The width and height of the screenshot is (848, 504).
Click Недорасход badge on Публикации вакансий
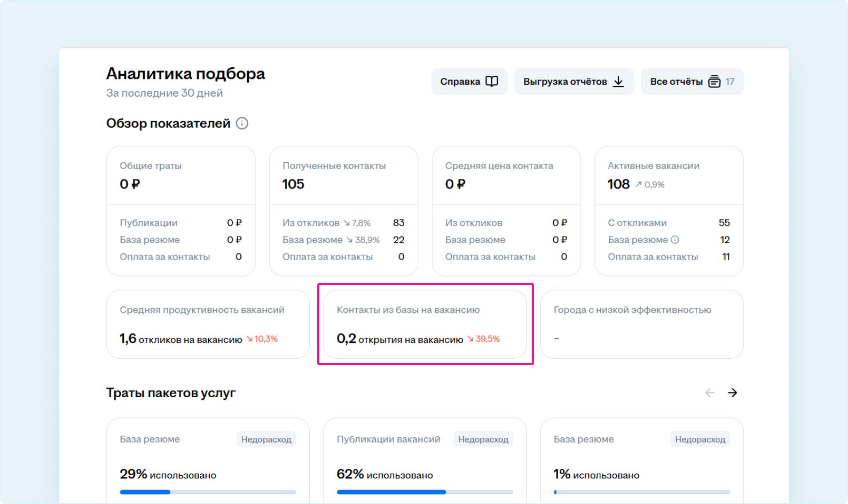pos(483,439)
